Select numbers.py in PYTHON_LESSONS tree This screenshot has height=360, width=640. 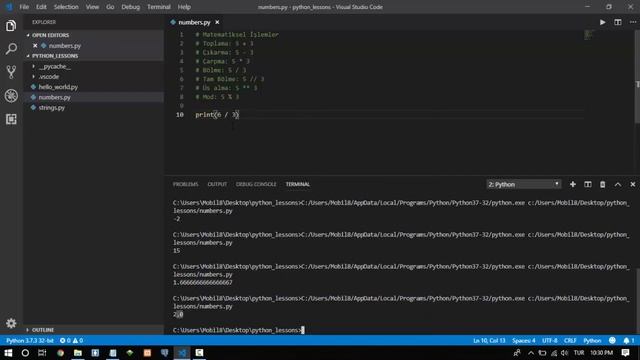(54, 97)
